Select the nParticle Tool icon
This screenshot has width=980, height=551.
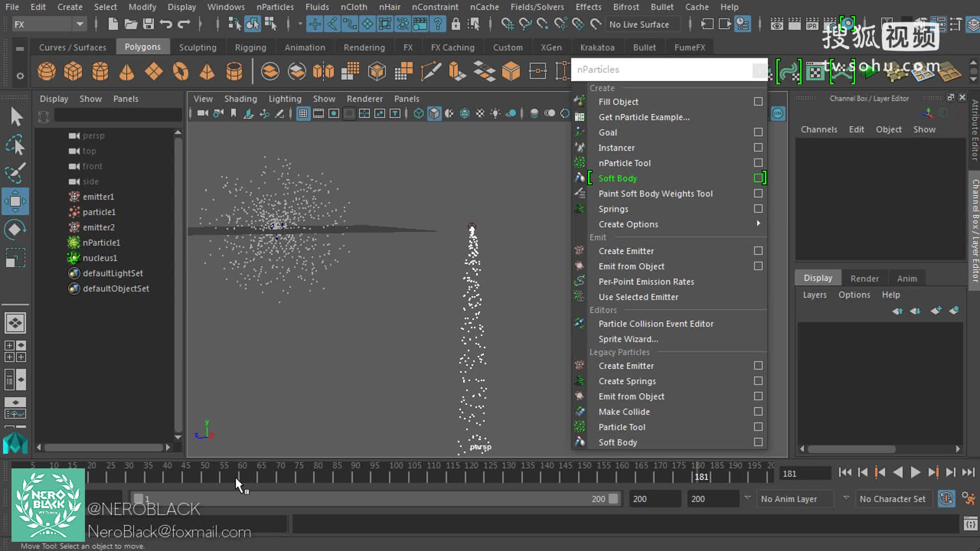579,162
